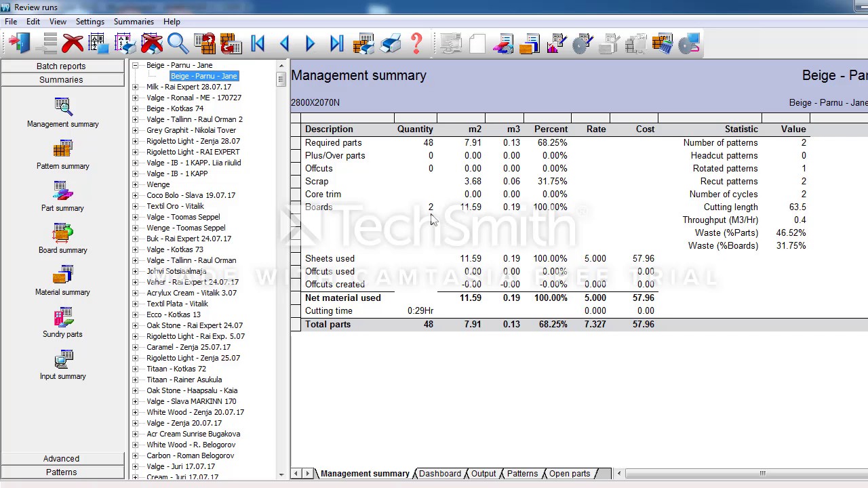Go to first run with skip-back arrow
Screen dimensions: 868x488
258,44
